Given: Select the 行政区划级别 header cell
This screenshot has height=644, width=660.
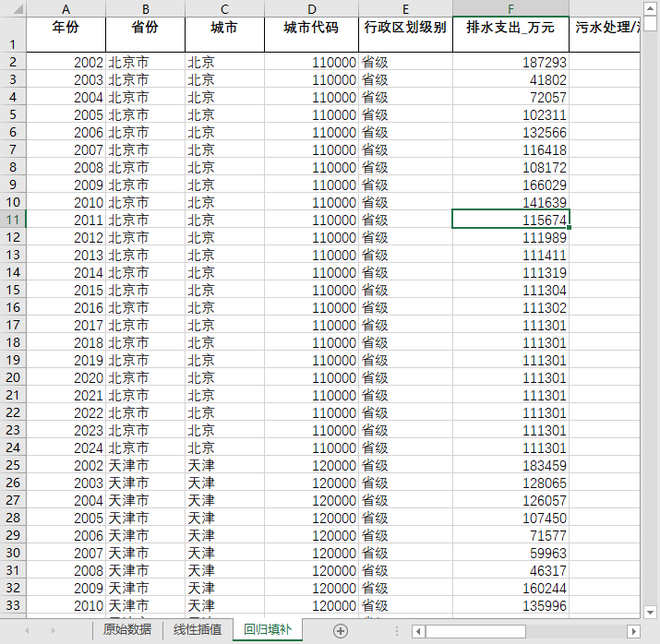Looking at the screenshot, I should click(x=405, y=34).
